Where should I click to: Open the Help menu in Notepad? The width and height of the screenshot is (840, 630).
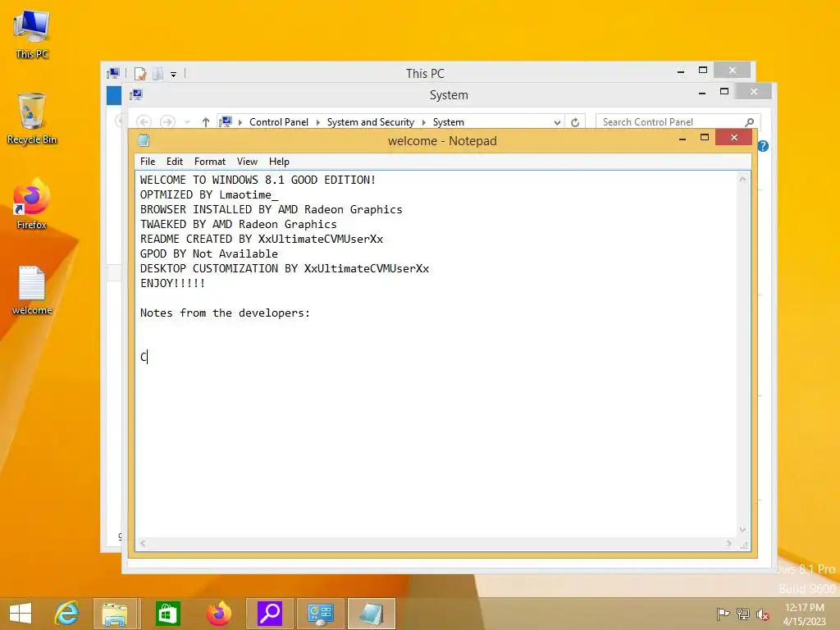(x=279, y=162)
